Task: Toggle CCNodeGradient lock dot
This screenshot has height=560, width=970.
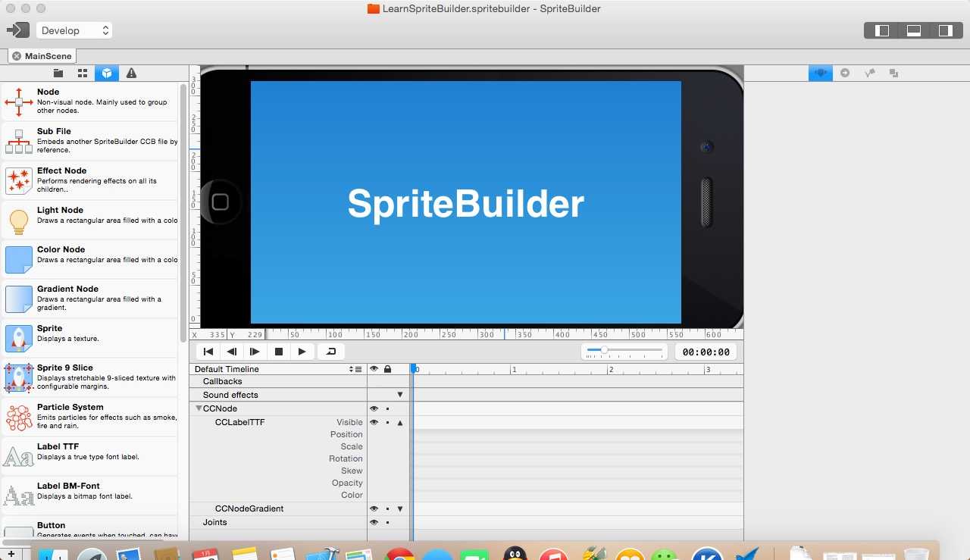Action: pyautogui.click(x=387, y=508)
